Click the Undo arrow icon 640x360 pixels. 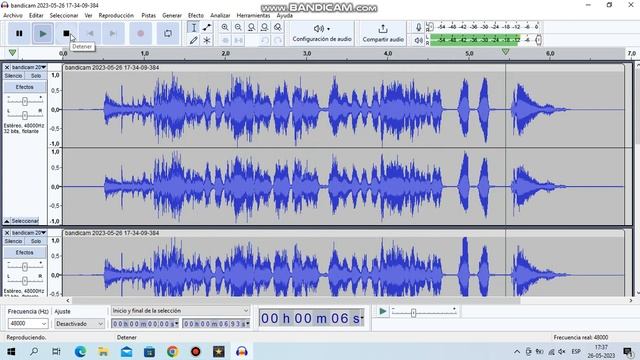(264, 40)
